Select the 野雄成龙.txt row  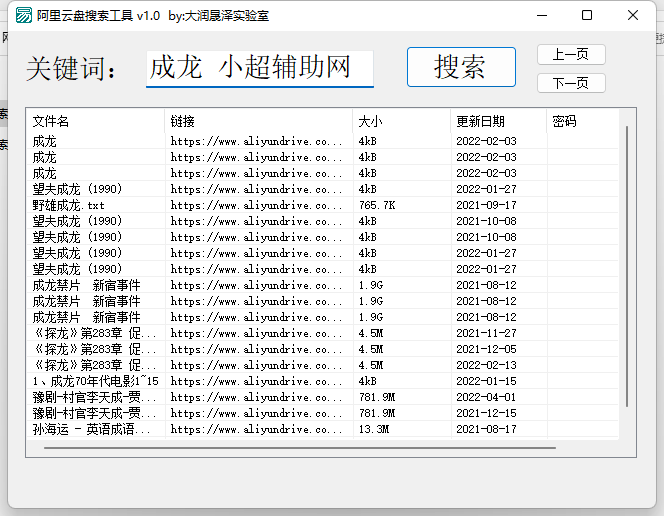point(322,205)
